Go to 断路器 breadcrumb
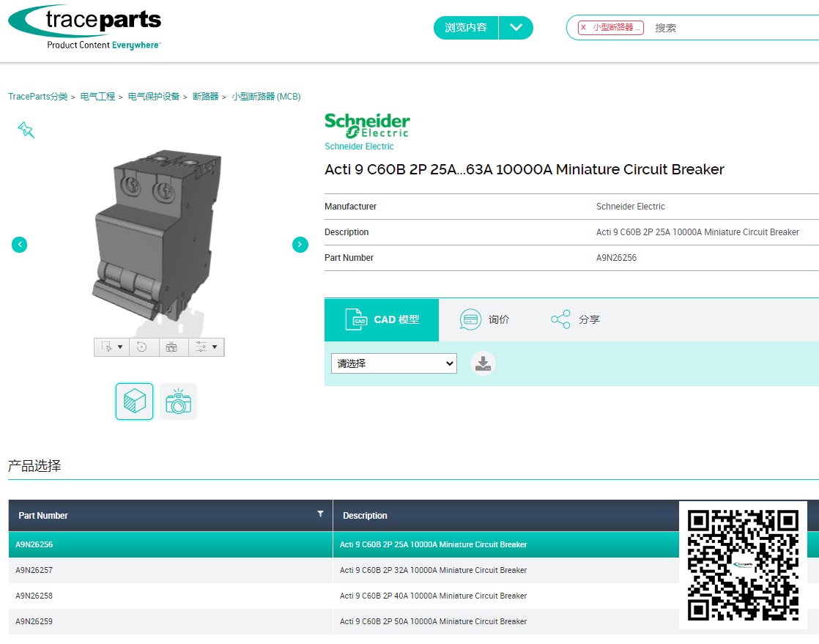819x644 pixels. [x=205, y=97]
